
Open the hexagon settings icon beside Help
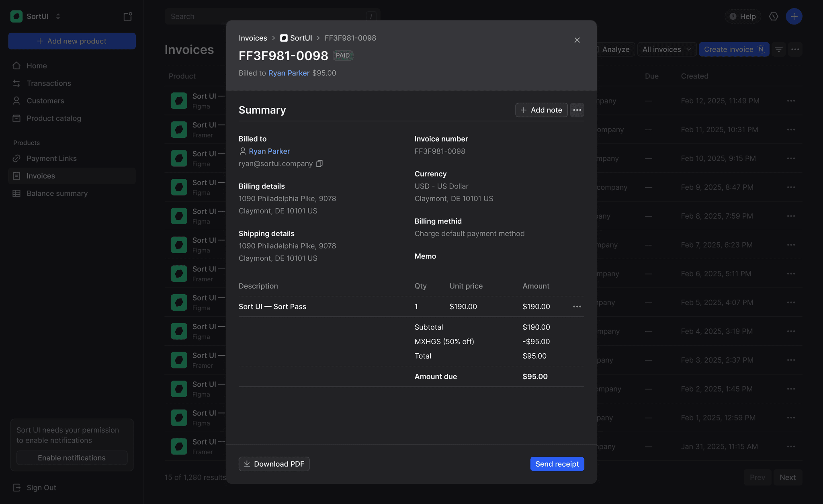(774, 16)
